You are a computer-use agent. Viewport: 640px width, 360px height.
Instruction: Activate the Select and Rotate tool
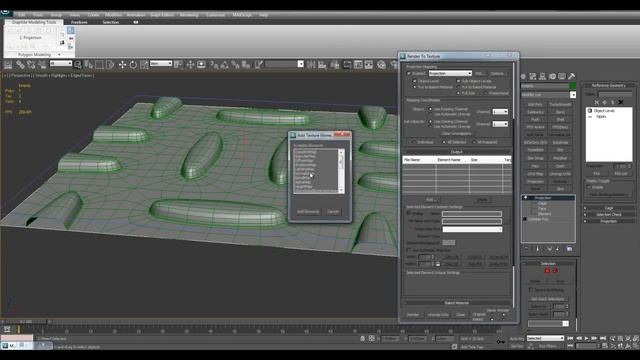(x=133, y=64)
